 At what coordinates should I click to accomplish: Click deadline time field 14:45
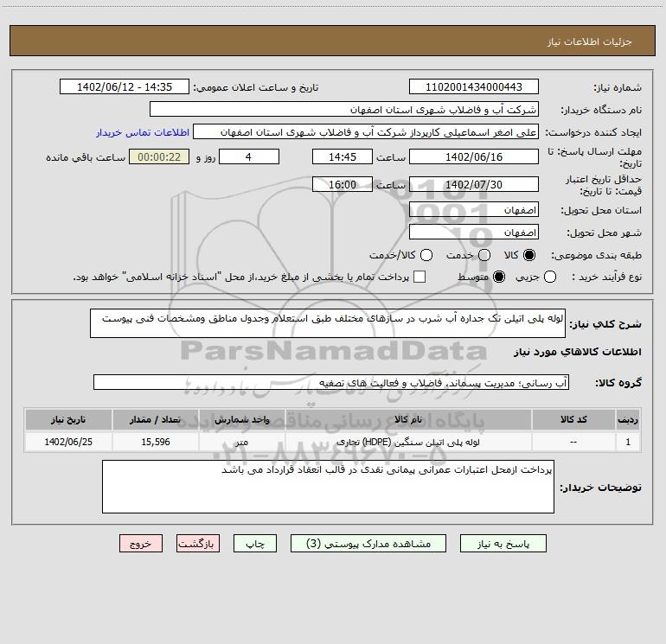(x=343, y=156)
